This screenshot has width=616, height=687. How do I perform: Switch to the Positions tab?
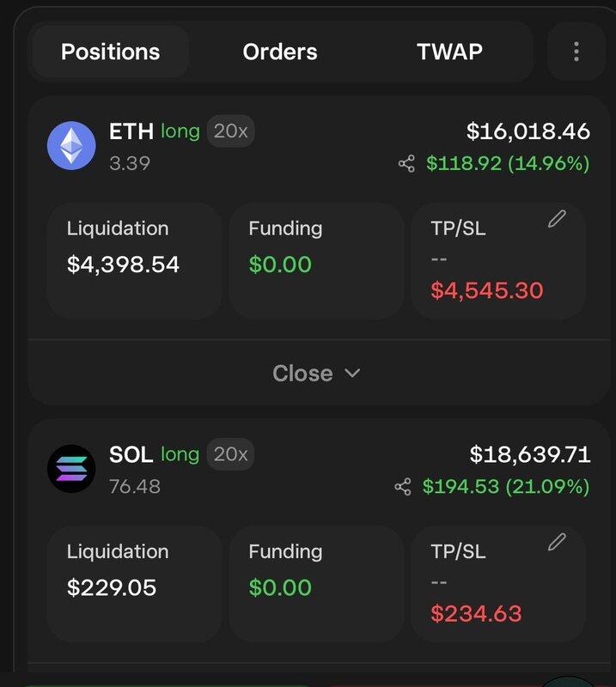[111, 52]
